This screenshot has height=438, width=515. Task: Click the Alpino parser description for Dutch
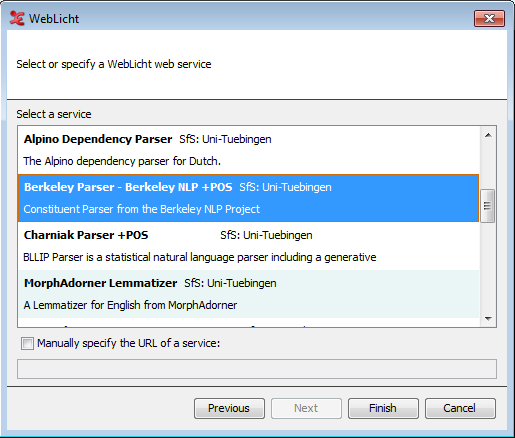122,161
